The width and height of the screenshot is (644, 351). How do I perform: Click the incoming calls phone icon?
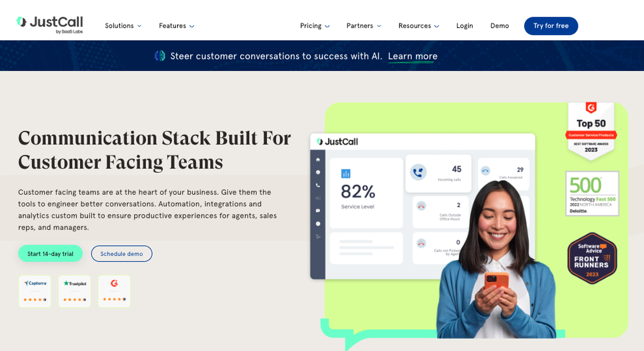tap(418, 172)
